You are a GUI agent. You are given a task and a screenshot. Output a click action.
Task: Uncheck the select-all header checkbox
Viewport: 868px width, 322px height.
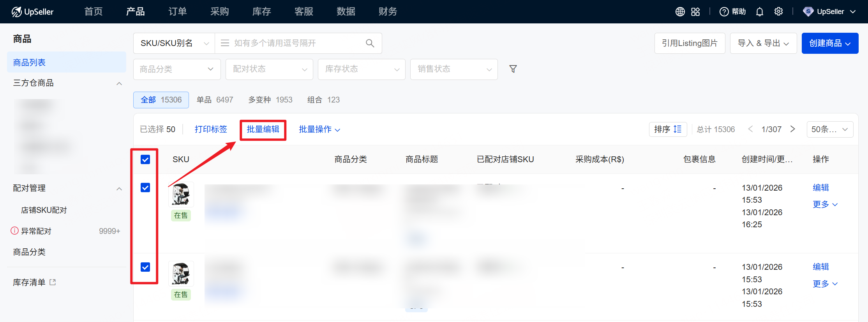[145, 159]
